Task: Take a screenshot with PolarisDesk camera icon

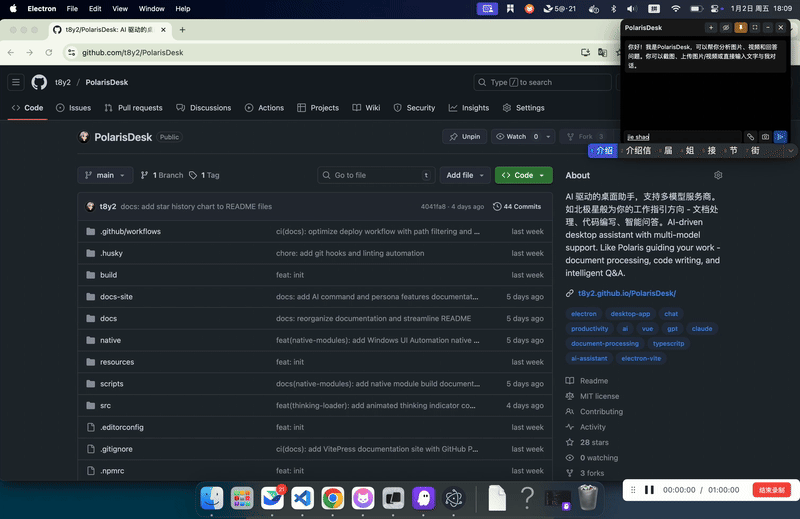Action: (765, 137)
